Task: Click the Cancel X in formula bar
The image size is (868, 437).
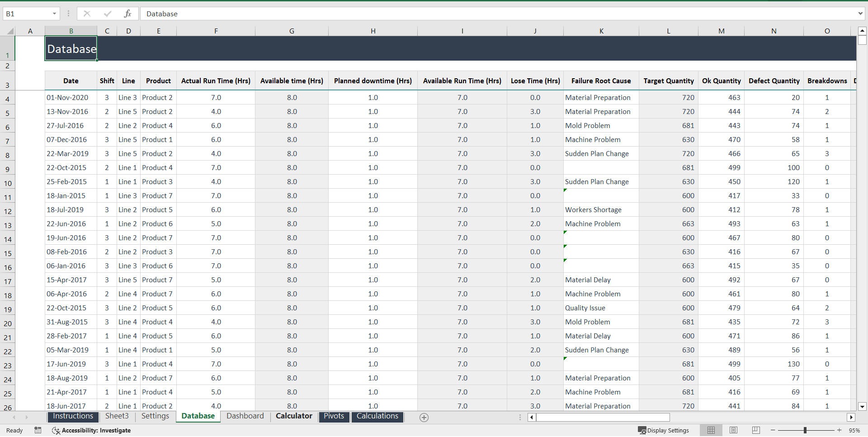Action: (x=87, y=14)
